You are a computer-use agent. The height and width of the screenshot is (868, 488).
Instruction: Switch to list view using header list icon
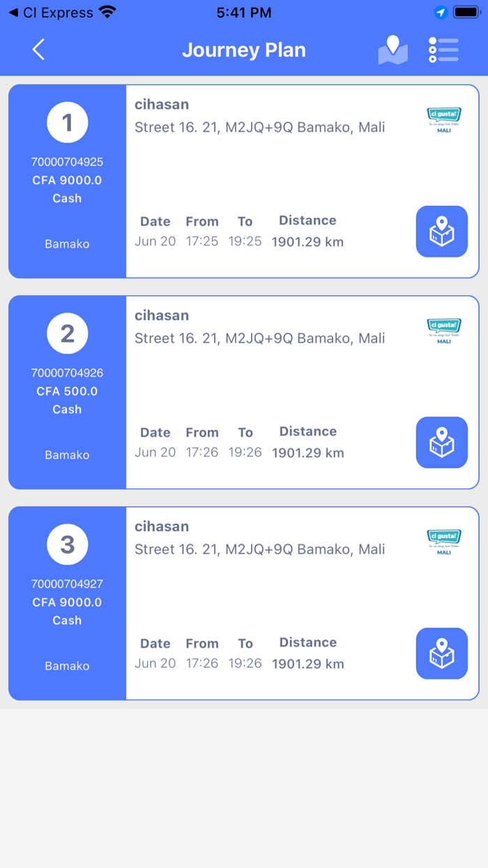[443, 50]
